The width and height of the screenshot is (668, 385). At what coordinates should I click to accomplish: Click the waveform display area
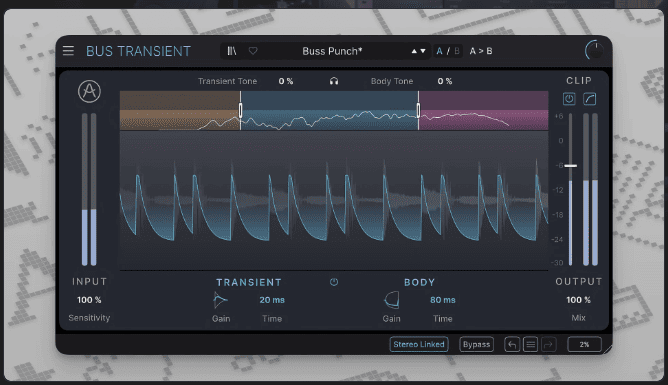tap(334, 200)
